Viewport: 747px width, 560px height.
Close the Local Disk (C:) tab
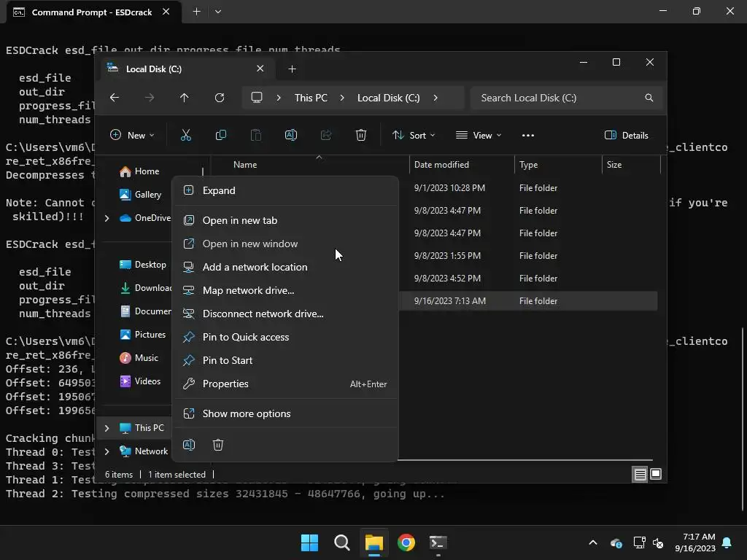(260, 69)
